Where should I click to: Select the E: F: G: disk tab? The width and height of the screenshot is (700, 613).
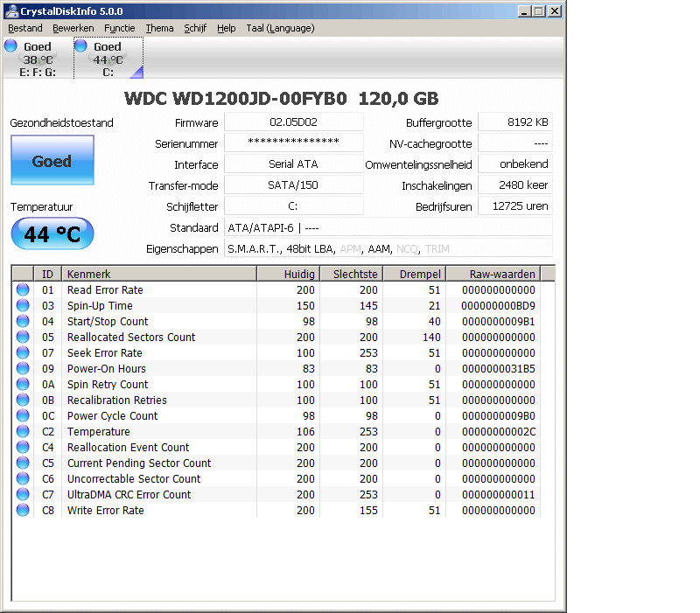[38, 59]
